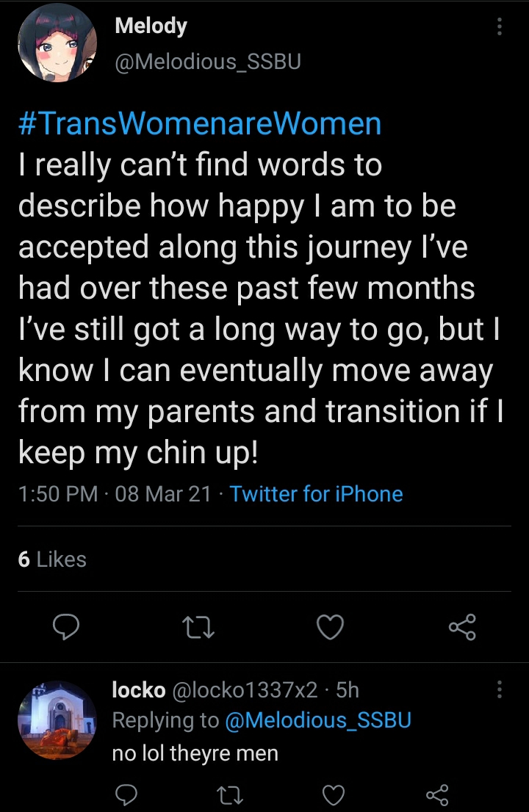The height and width of the screenshot is (812, 529).
Task: Open the Melody display name
Action: 151,26
